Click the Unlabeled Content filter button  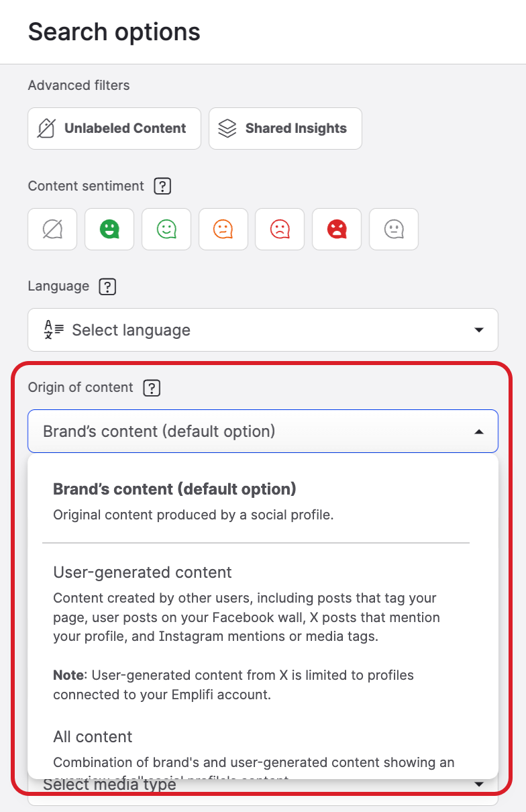point(114,128)
